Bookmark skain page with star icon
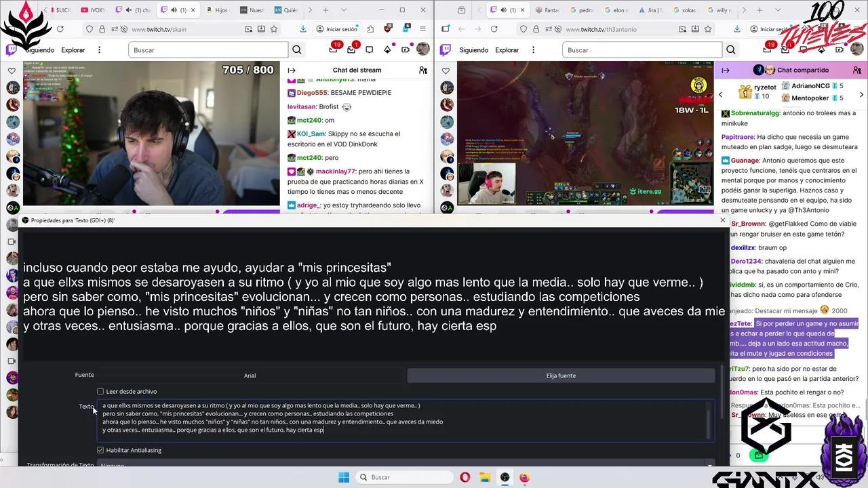 click(273, 29)
